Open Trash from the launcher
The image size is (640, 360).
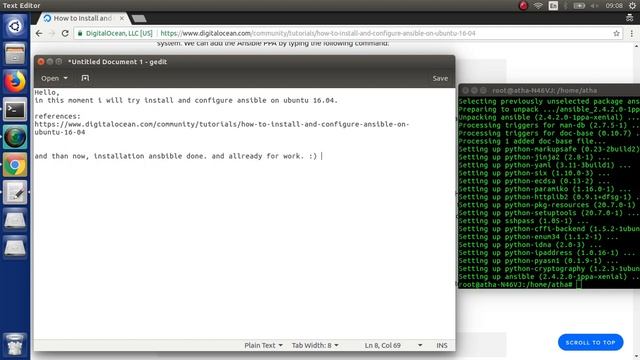coord(15,344)
